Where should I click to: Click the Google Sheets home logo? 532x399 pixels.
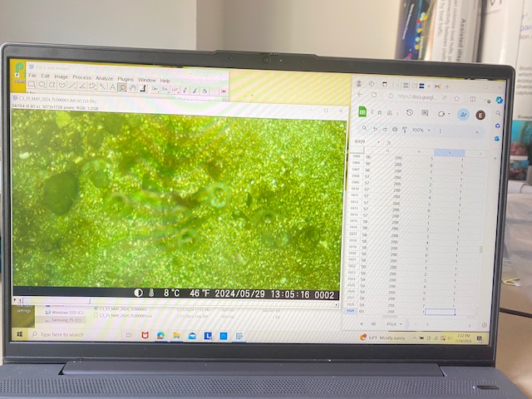(362, 111)
